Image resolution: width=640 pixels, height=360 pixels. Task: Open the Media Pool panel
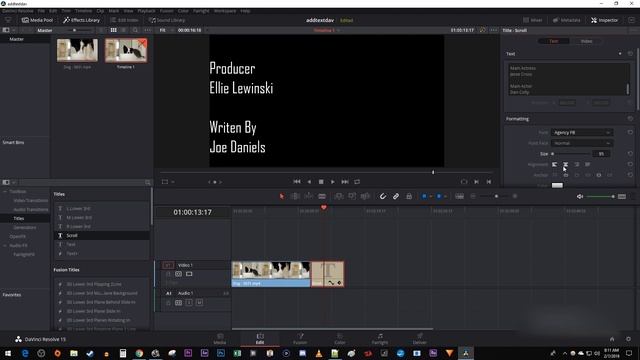point(38,20)
